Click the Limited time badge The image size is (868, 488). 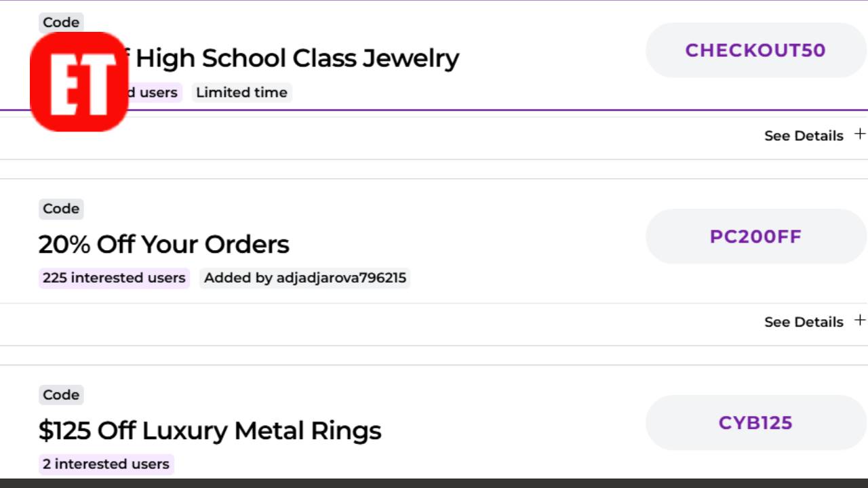coord(241,92)
